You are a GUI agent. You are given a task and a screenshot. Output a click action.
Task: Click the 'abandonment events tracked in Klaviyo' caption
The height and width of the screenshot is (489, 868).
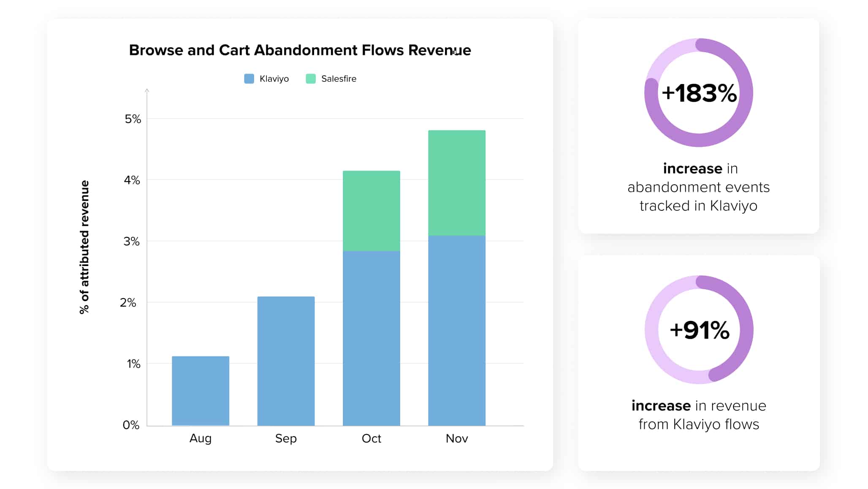coord(698,187)
